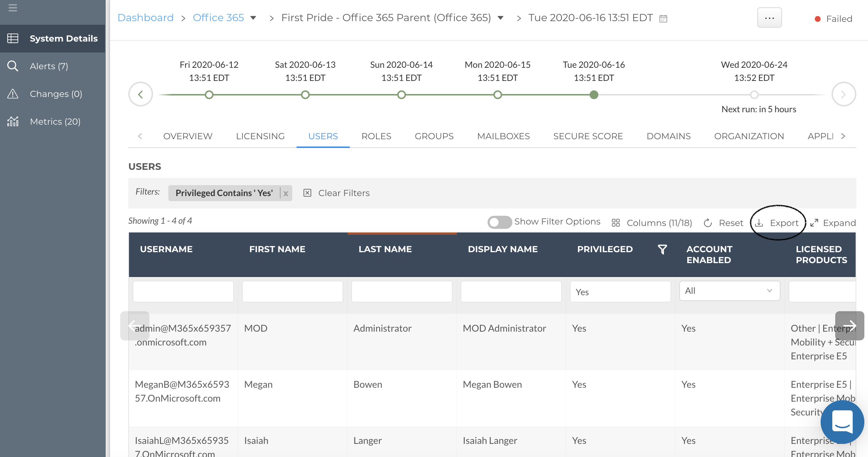Open the three-dots more options button
868x457 pixels.
pos(770,17)
